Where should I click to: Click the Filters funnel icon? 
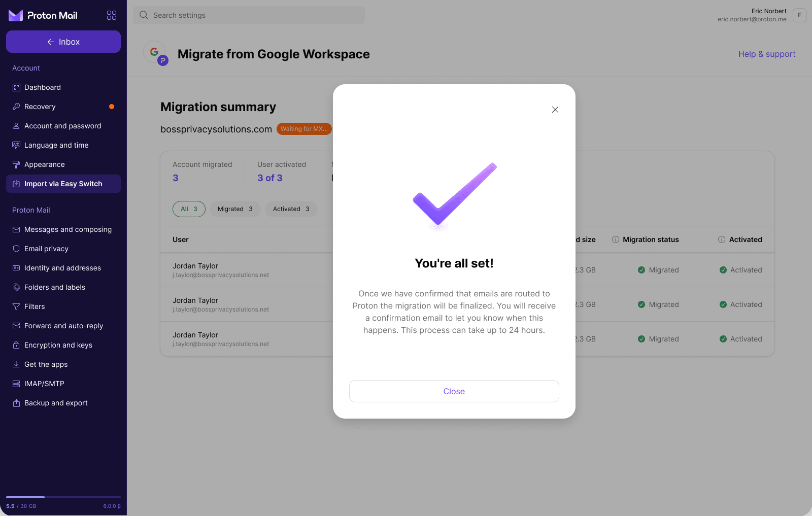(x=16, y=306)
